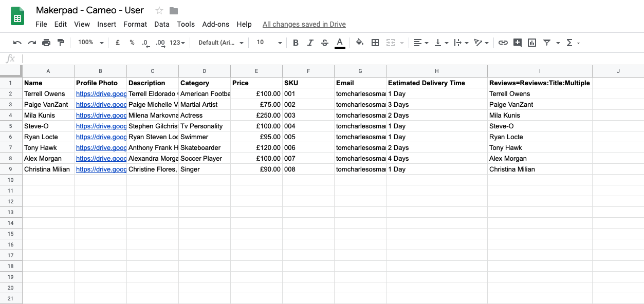Click the document title Makerpad - Cameo - User
The image size is (644, 304).
[90, 10]
